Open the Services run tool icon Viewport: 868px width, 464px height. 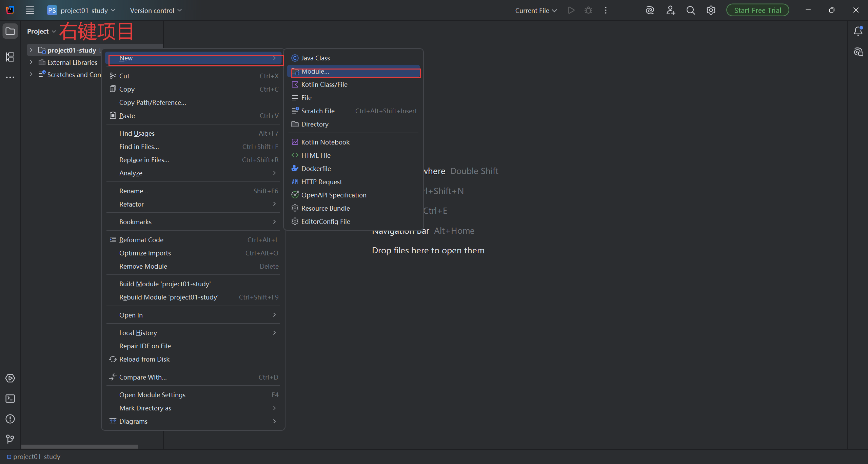click(x=10, y=378)
